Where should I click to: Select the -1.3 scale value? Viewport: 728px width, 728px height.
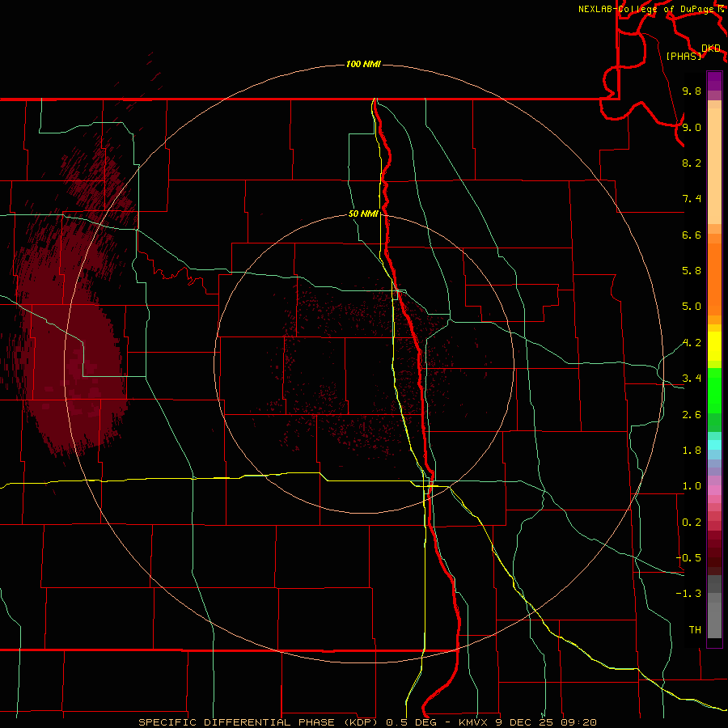click(688, 594)
